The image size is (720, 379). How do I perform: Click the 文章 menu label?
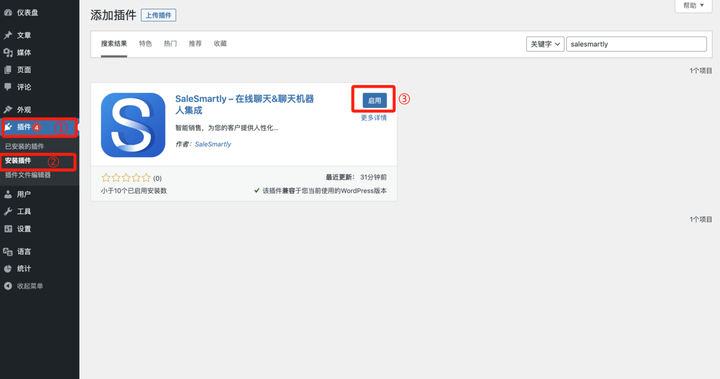(24, 35)
